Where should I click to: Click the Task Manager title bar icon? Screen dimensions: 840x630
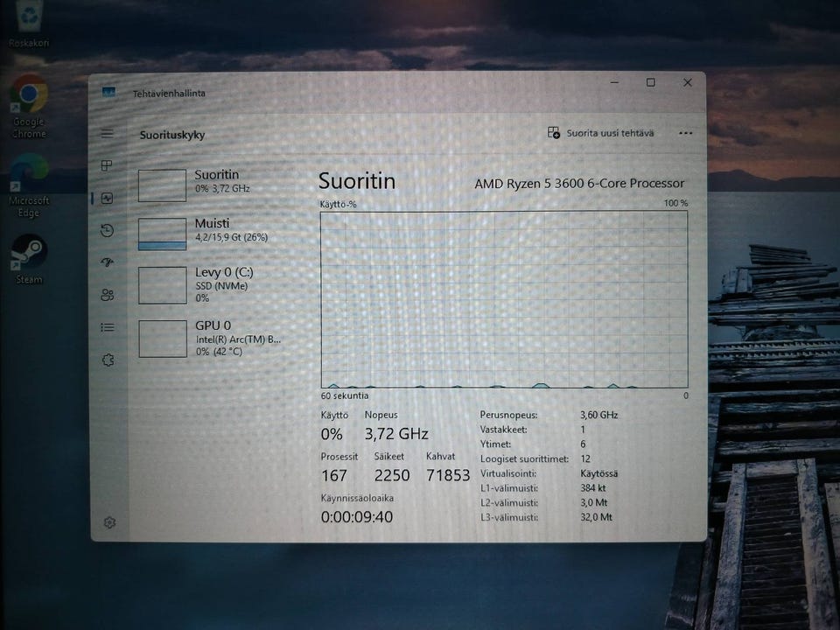click(x=108, y=92)
